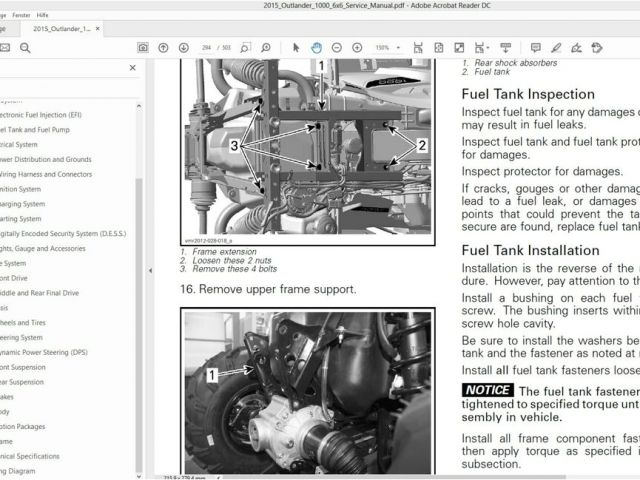This screenshot has height=480, width=640.
Task: Select the arrow selection tool
Action: pos(295,47)
